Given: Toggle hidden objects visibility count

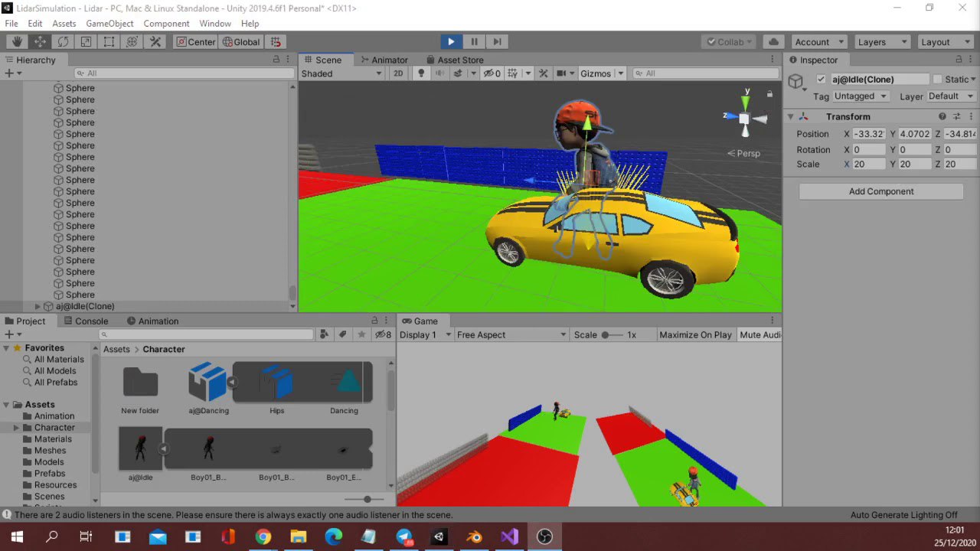Looking at the screenshot, I should (492, 73).
